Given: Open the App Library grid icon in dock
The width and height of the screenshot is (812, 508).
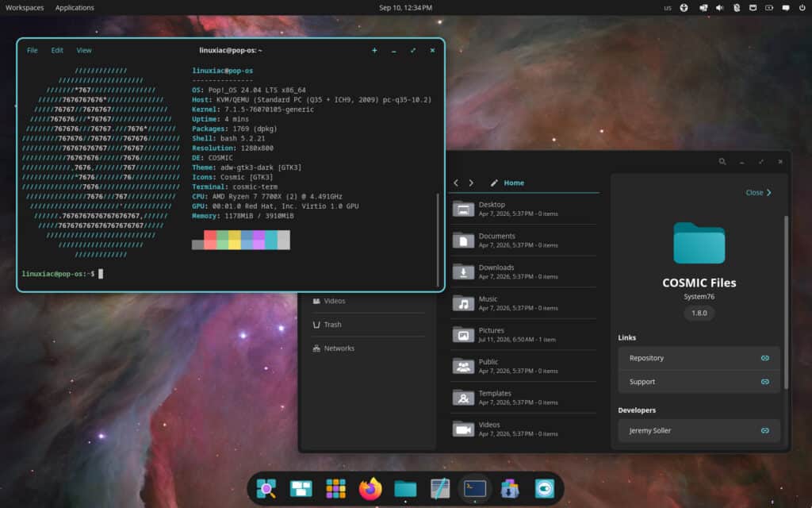Looking at the screenshot, I should (x=335, y=488).
